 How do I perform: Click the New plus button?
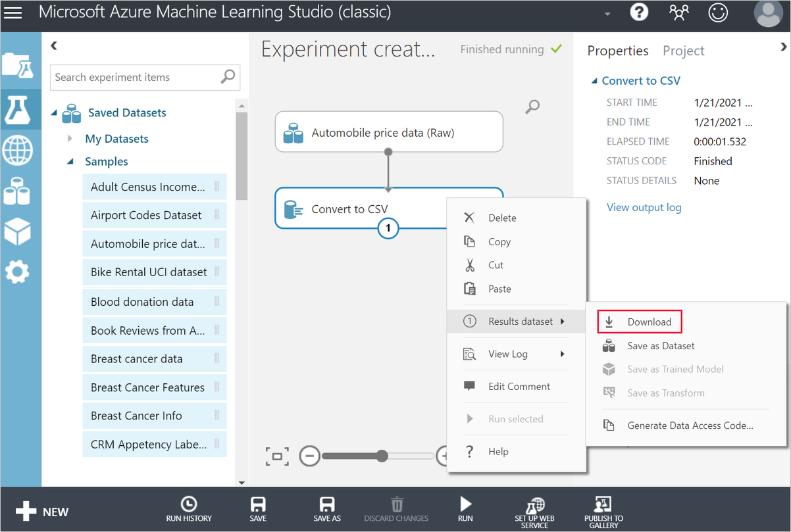(x=42, y=512)
